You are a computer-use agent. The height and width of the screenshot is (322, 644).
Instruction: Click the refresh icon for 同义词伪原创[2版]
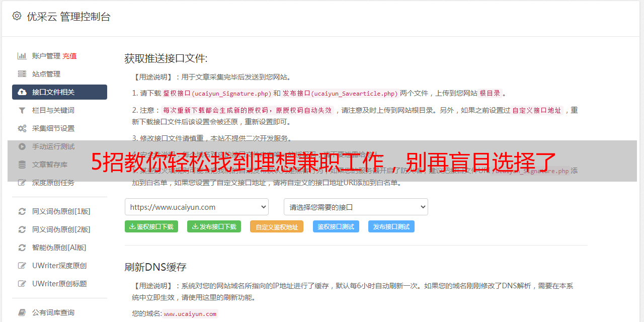point(22,229)
